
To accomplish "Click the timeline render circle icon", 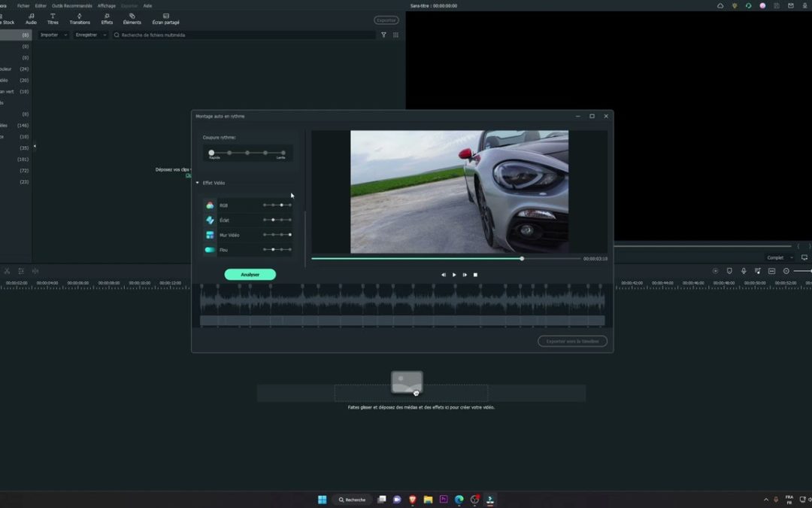I will click(715, 271).
